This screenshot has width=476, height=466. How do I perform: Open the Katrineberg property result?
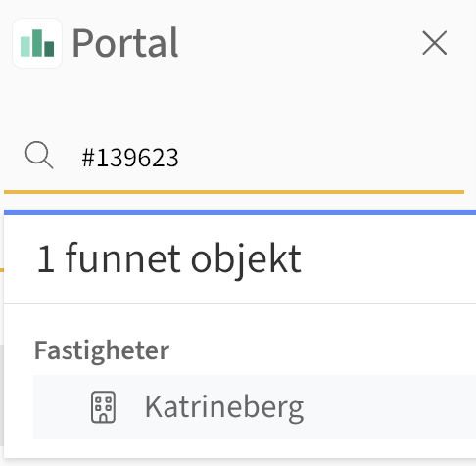224,407
